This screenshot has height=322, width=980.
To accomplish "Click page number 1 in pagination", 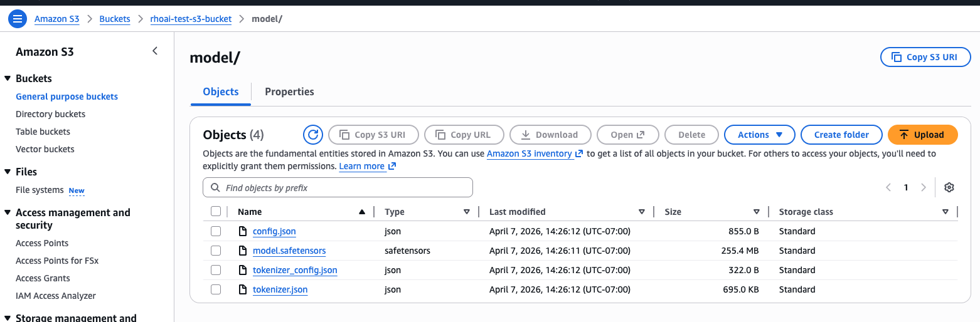I will [x=906, y=187].
